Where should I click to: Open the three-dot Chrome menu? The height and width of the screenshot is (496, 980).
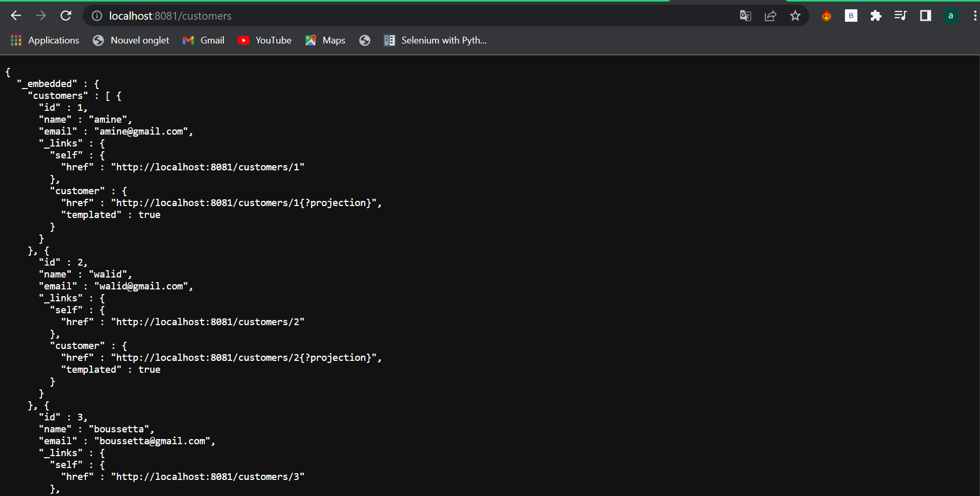[x=974, y=16]
